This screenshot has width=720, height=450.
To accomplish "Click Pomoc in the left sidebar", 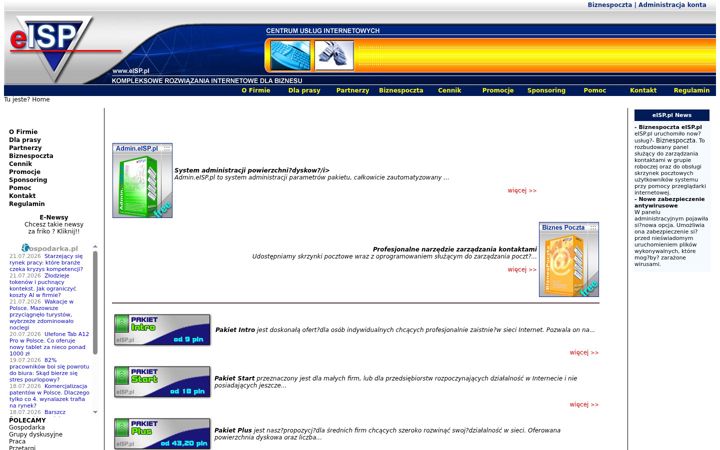I will [x=20, y=187].
